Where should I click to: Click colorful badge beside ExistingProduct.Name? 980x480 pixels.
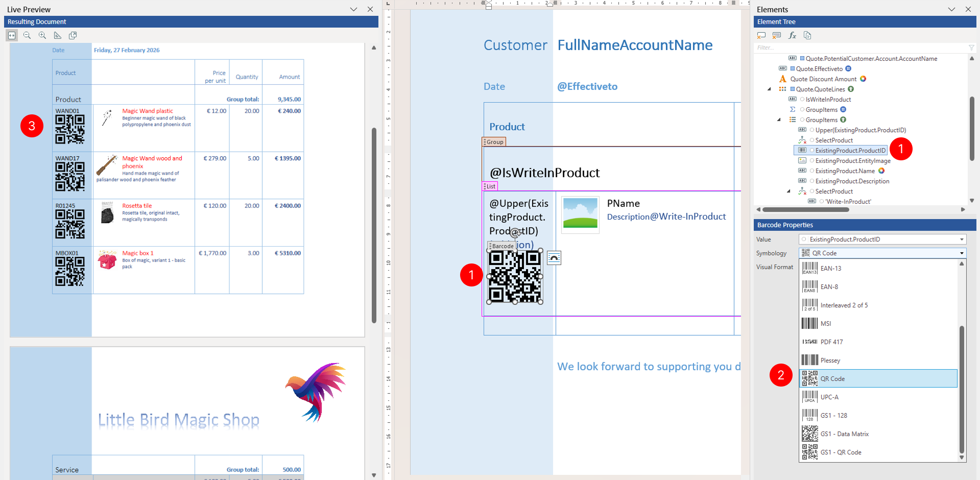tap(881, 171)
